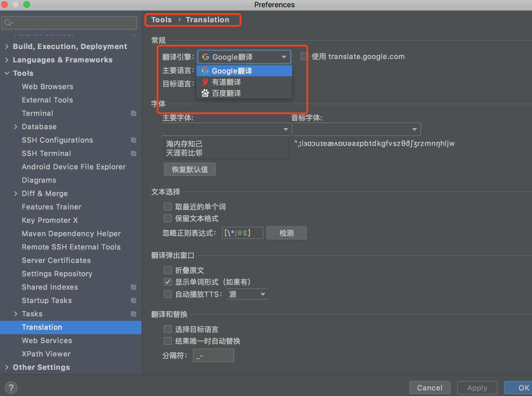Image resolution: width=532 pixels, height=396 pixels.
Task: Open External Tools settings page
Action: tap(47, 100)
